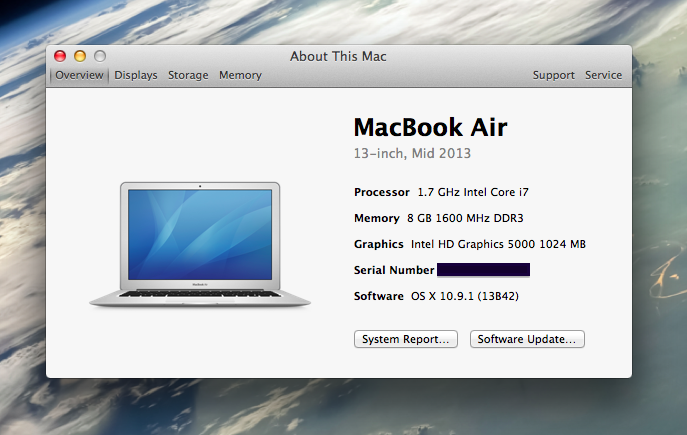Click the Graphics label
This screenshot has height=435, width=687.
(x=379, y=244)
